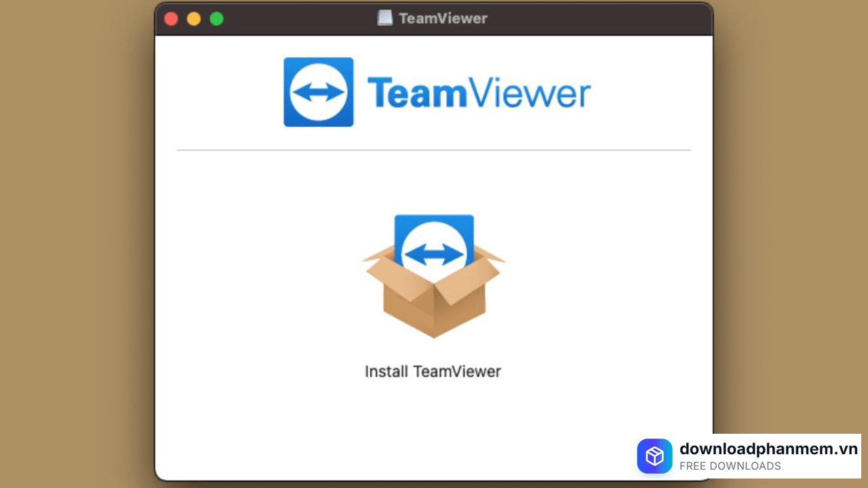The width and height of the screenshot is (868, 488).
Task: Click the "TeamViewer" title in the title bar
Action: click(443, 18)
